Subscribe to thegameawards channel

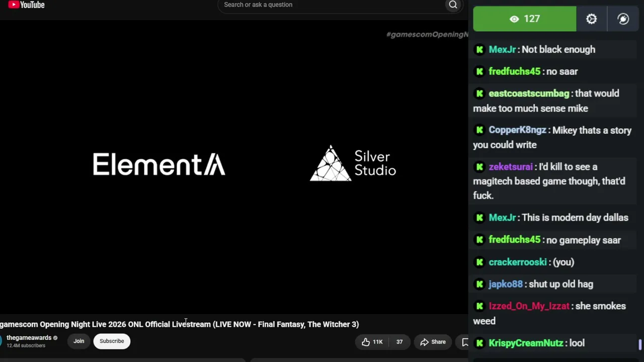pyautogui.click(x=112, y=341)
